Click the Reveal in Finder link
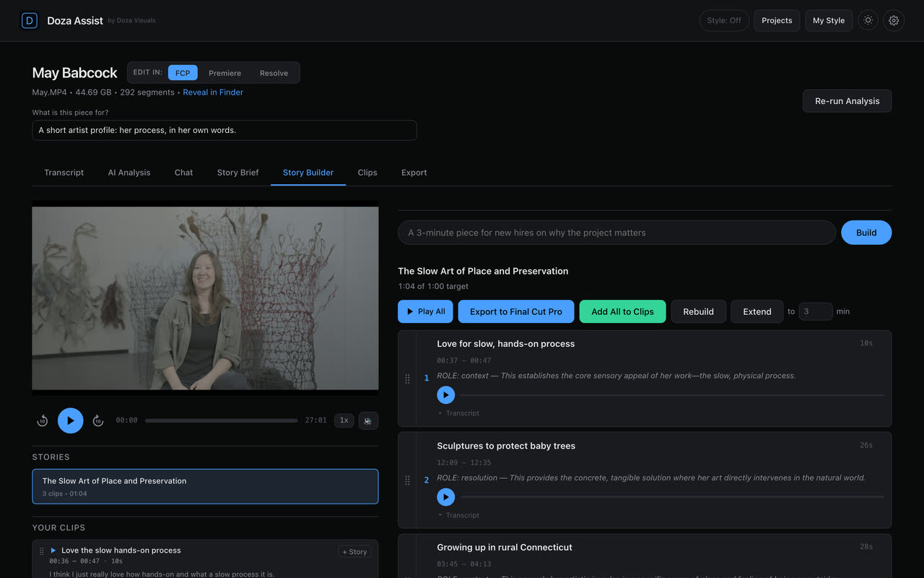This screenshot has width=924, height=578. tap(213, 92)
